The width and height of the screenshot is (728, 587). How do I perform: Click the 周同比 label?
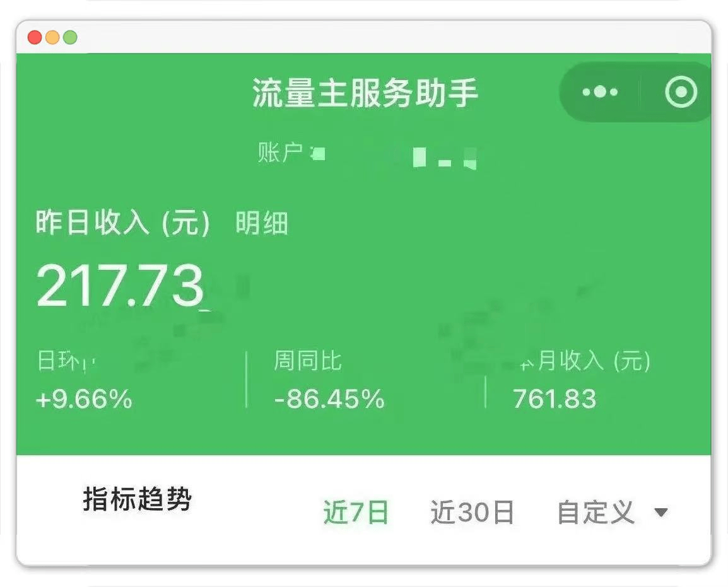tap(307, 361)
